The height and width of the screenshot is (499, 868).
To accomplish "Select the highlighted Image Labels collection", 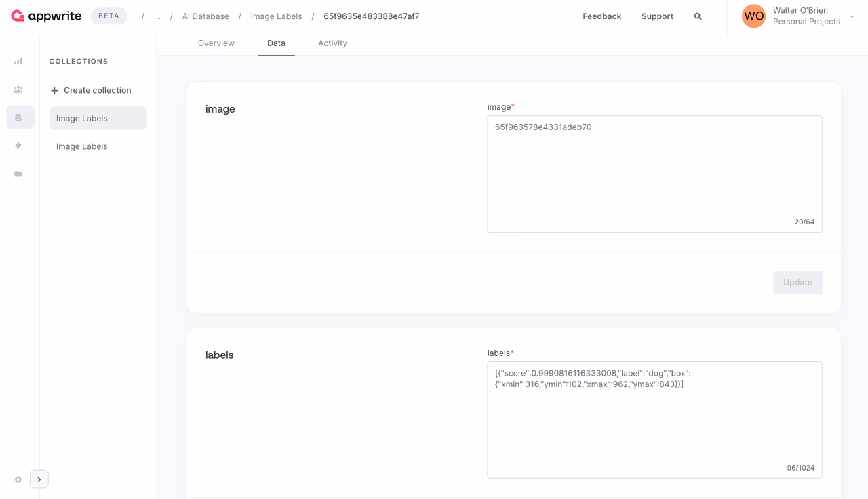I will (98, 118).
